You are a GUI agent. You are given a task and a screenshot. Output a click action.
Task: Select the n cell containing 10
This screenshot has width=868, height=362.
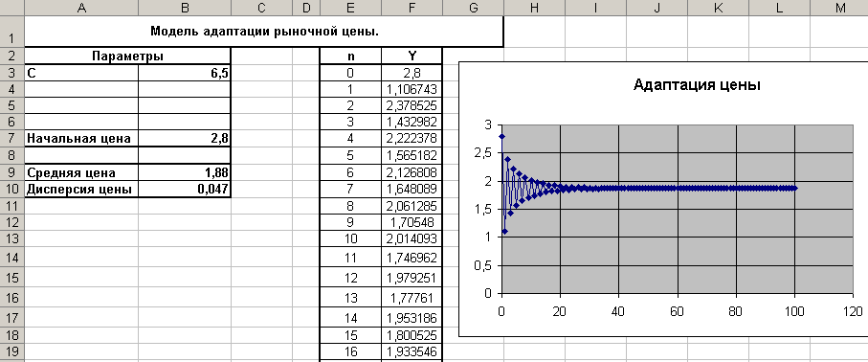[x=350, y=238]
